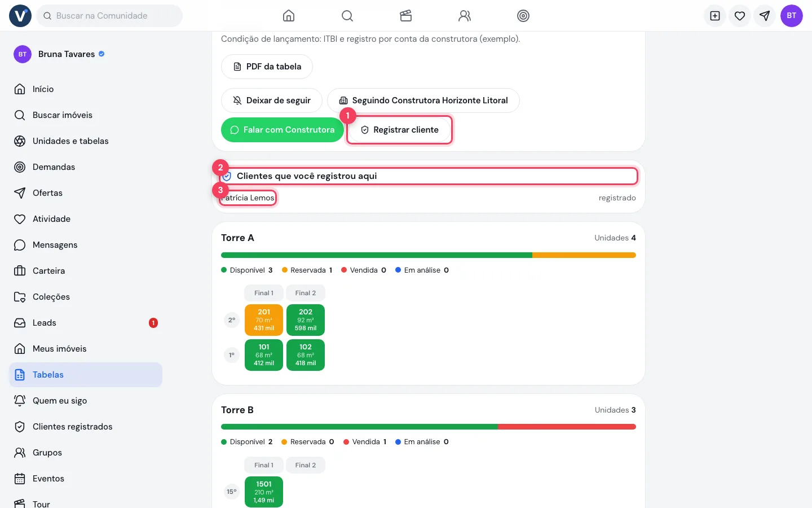Select unit 102 in Torre A
The height and width of the screenshot is (508, 812).
[306, 355]
